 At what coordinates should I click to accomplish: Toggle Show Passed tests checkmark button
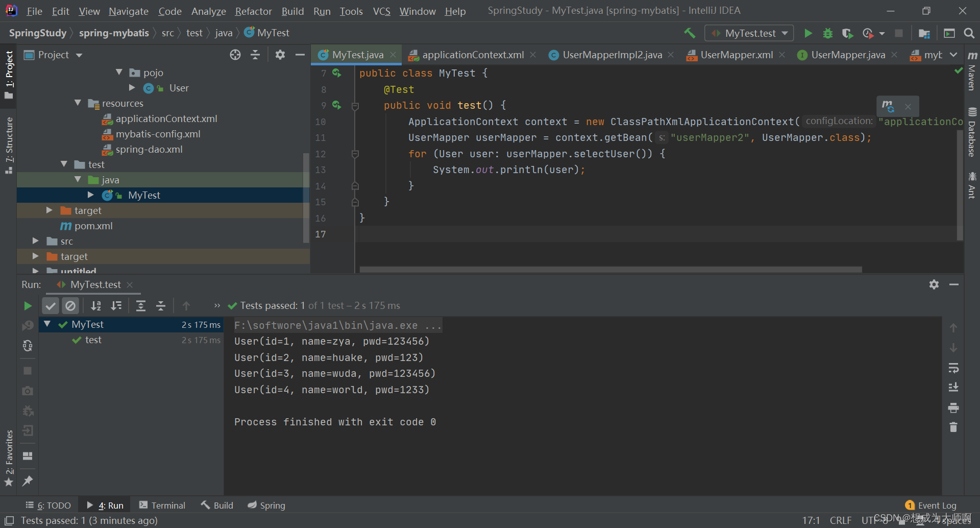(x=51, y=306)
